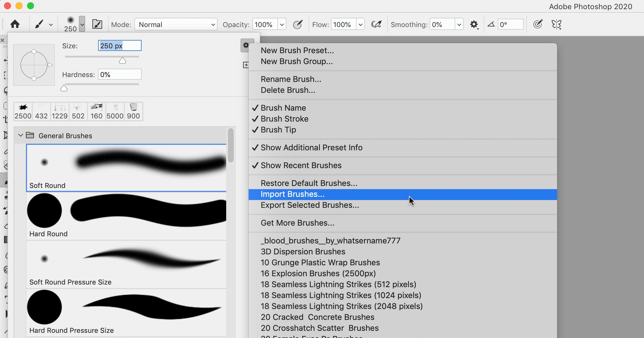Click the brush Size slider handle
Viewport: 644px width, 338px height.
(122, 60)
